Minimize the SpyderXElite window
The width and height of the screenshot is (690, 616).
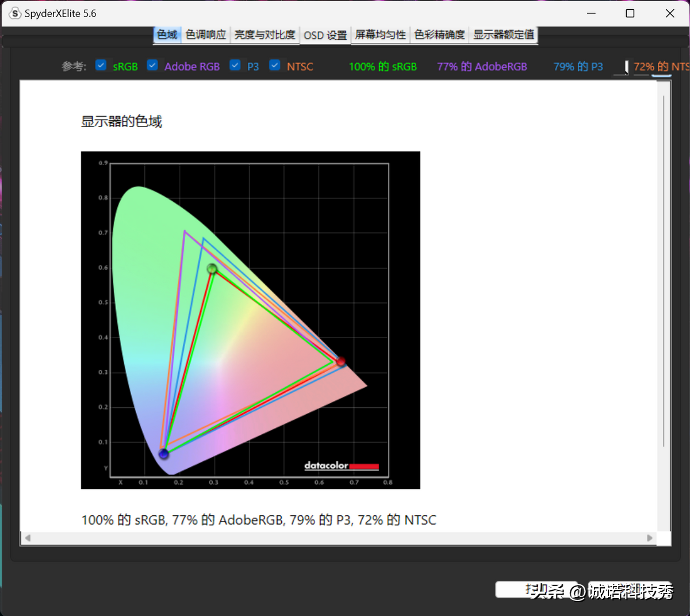click(592, 13)
